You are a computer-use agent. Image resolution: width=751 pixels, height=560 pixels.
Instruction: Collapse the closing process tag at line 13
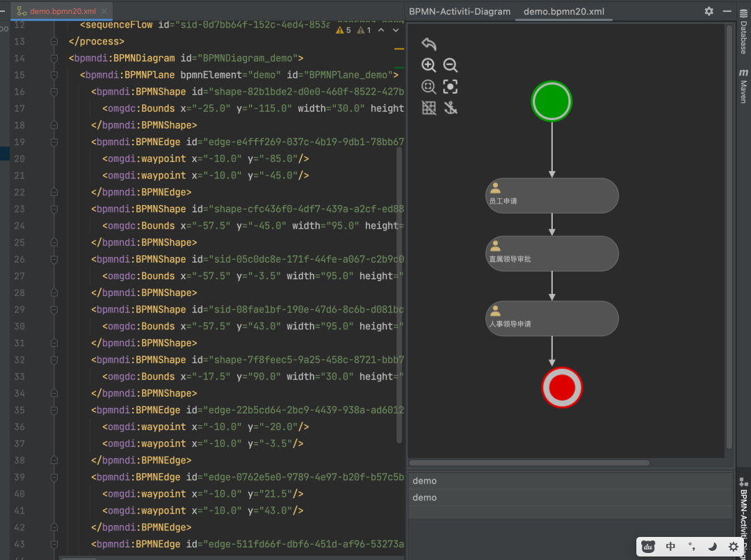54,42
